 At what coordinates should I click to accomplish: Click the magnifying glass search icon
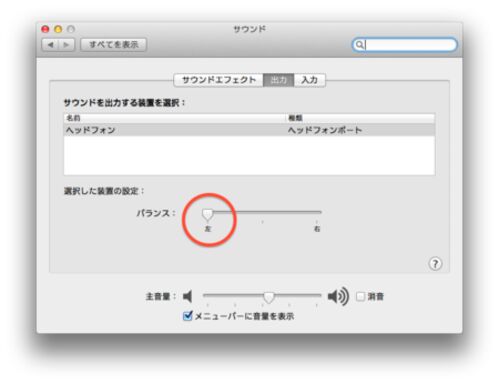[x=359, y=45]
